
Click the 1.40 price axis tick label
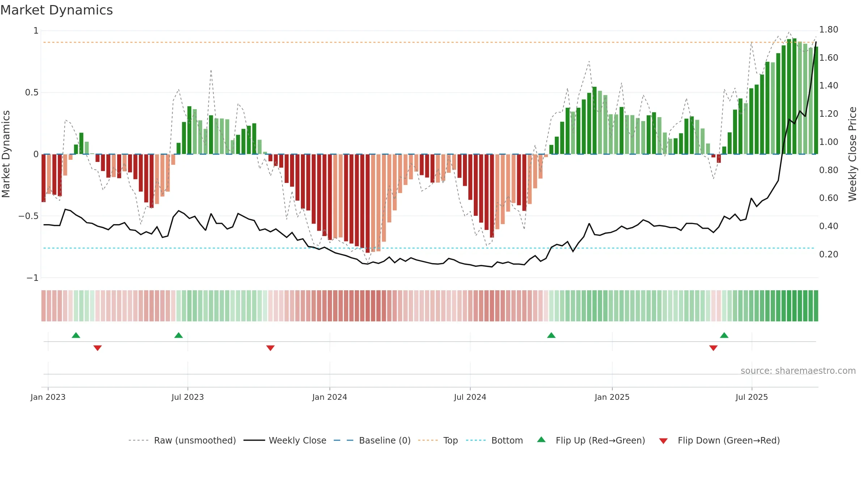(x=829, y=86)
